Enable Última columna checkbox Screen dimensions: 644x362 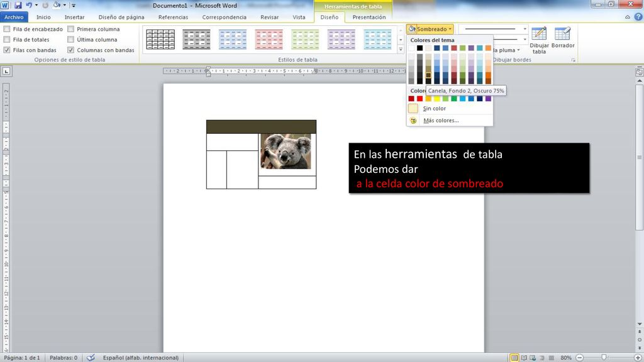[70, 40]
